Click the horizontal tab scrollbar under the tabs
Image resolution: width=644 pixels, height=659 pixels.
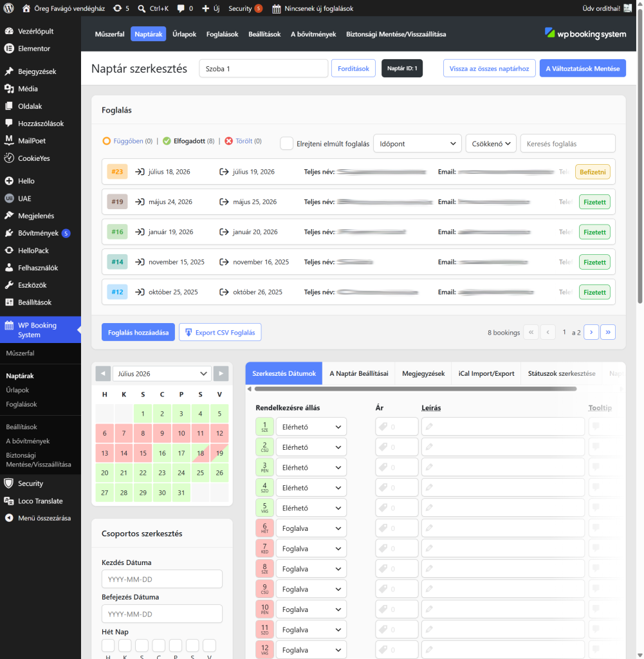[x=415, y=389]
